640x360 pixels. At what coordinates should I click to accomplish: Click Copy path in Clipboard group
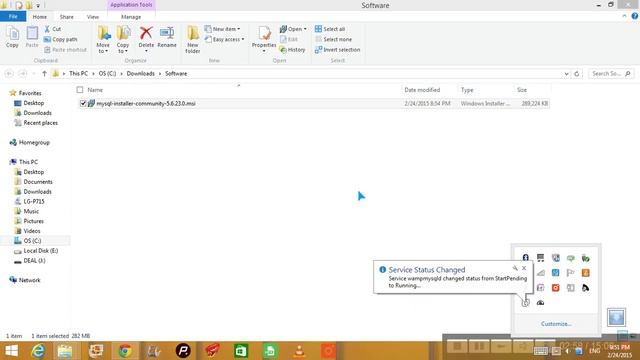(x=60, y=39)
